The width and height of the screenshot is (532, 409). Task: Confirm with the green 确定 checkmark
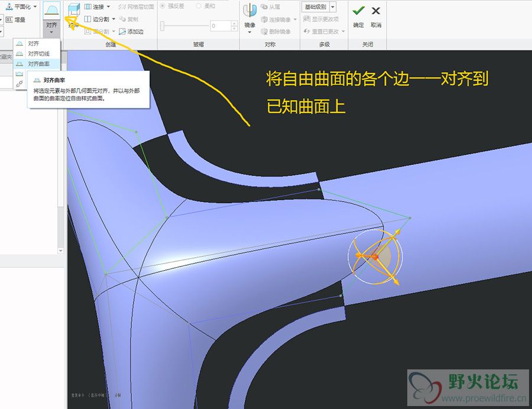click(358, 11)
